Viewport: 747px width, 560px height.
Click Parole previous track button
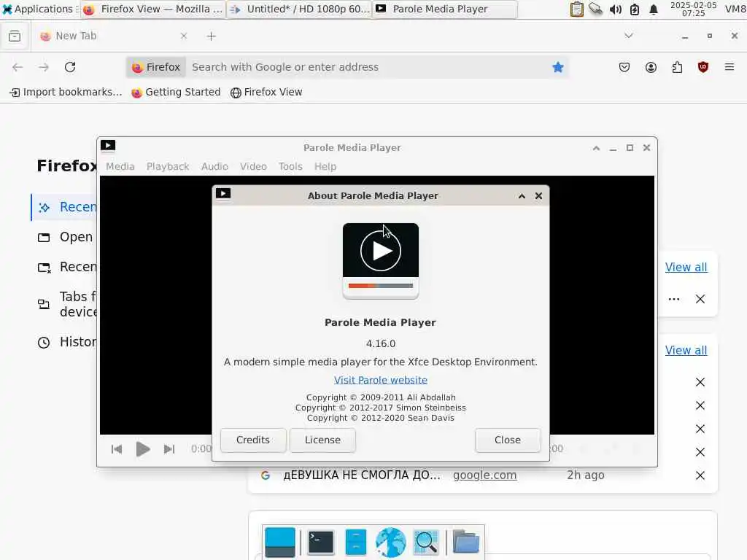point(116,449)
